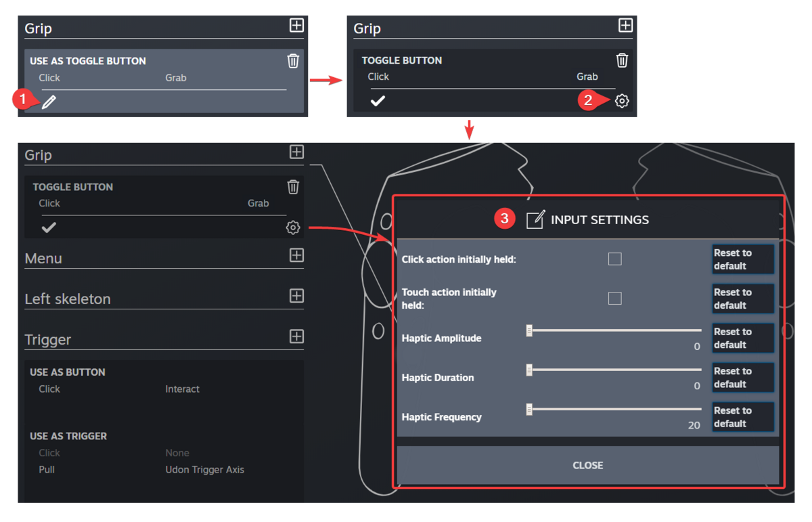The width and height of the screenshot is (812, 522).
Task: Click the Input Settings pencil icon
Action: pos(534,219)
